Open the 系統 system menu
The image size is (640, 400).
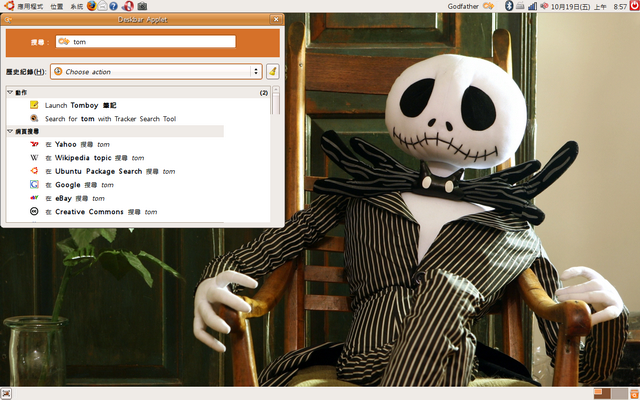tap(76, 7)
